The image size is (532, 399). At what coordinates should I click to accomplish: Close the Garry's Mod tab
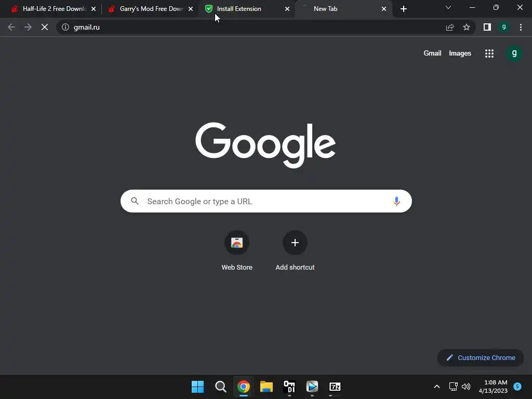pos(191,9)
